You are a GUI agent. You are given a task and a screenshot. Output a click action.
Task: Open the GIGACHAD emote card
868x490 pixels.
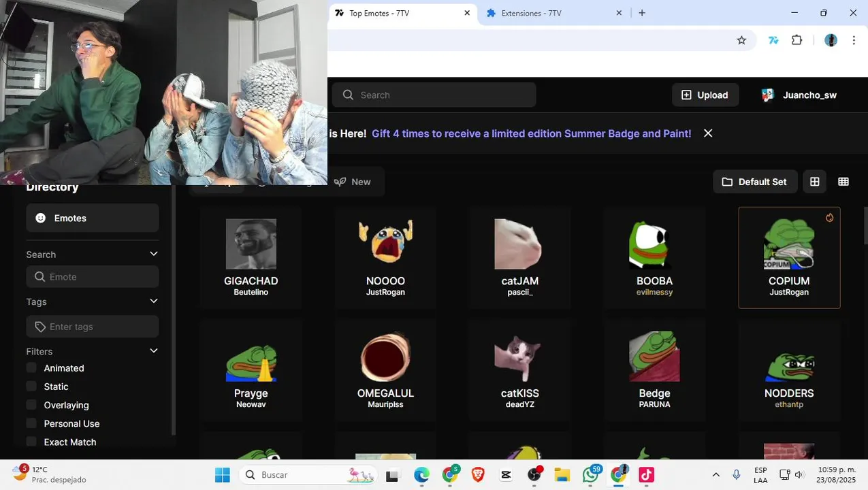pos(251,258)
